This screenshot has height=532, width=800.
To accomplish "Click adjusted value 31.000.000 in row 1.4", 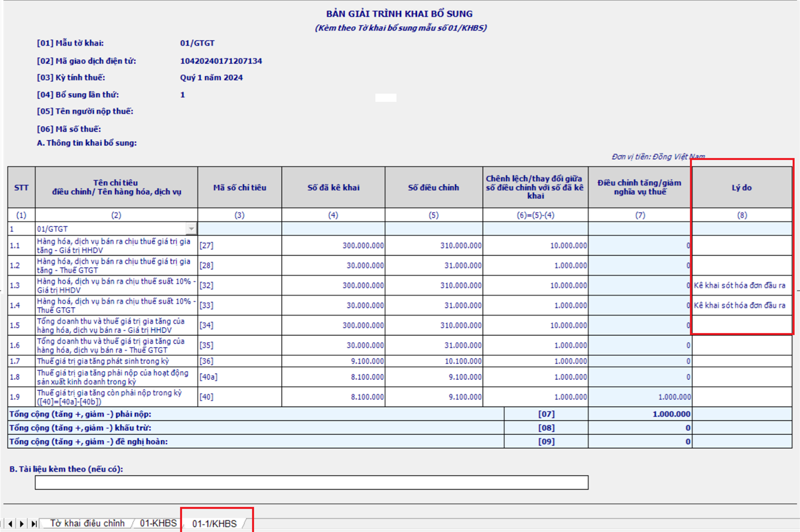I will click(x=463, y=306).
